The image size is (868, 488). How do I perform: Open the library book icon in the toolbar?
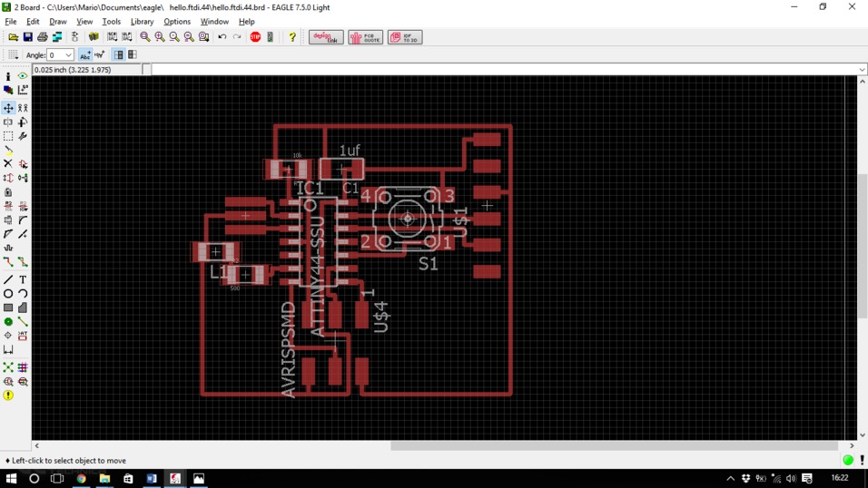(94, 37)
